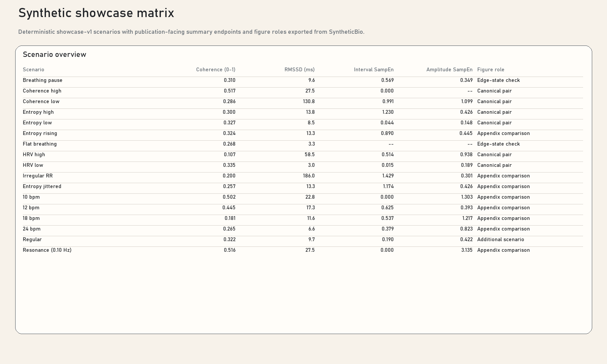Click the Figure role column header
This screenshot has height=364, width=607.
(491, 70)
